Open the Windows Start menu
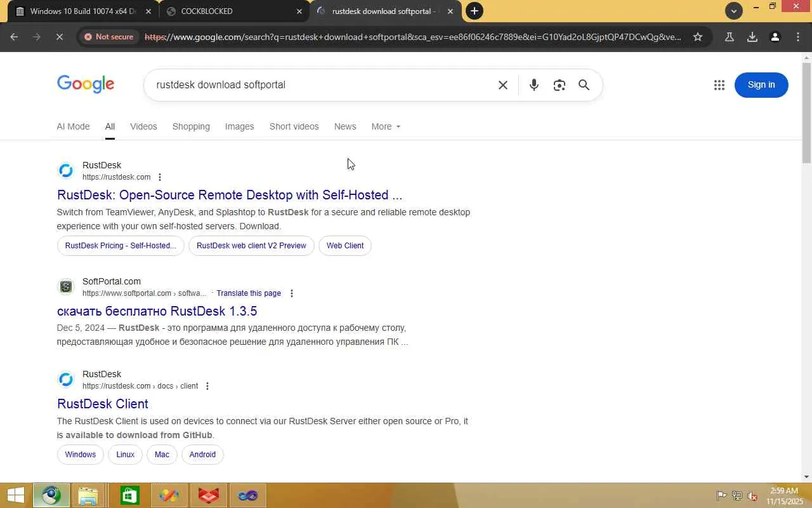 click(x=15, y=495)
